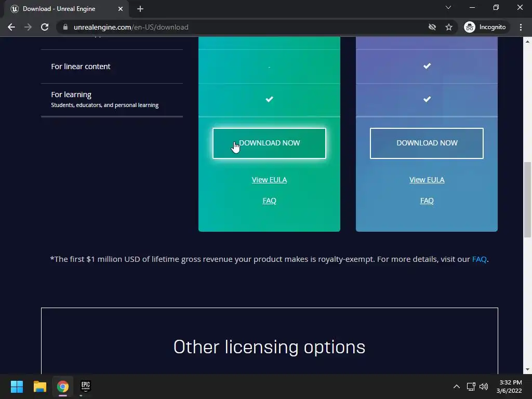Open network status tray icon
The height and width of the screenshot is (399, 532).
point(471,387)
